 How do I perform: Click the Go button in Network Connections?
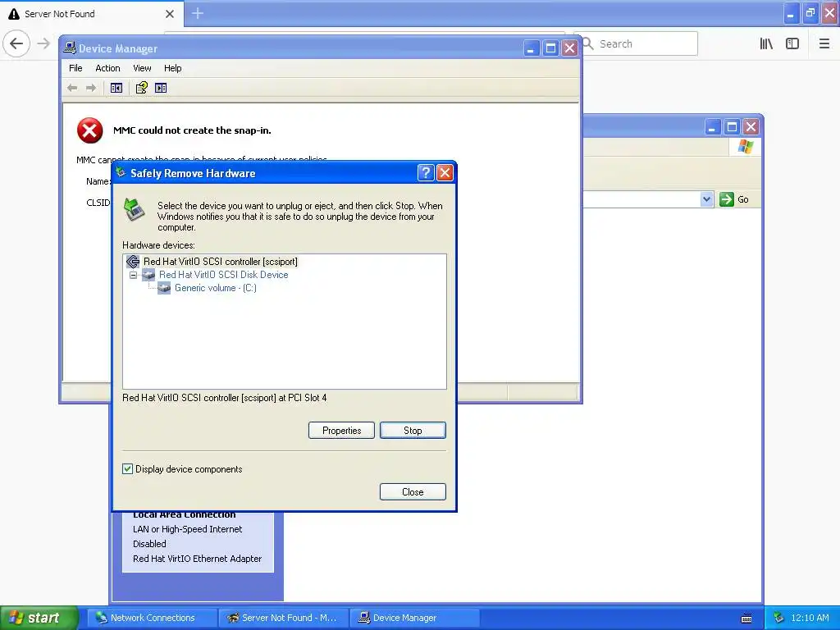[x=734, y=199]
